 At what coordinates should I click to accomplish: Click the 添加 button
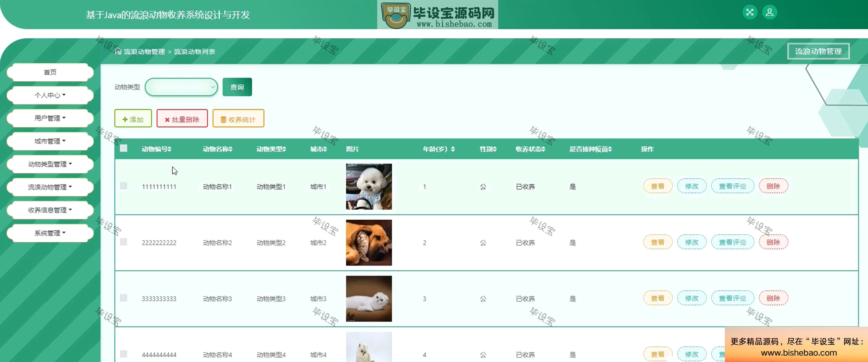(x=133, y=118)
